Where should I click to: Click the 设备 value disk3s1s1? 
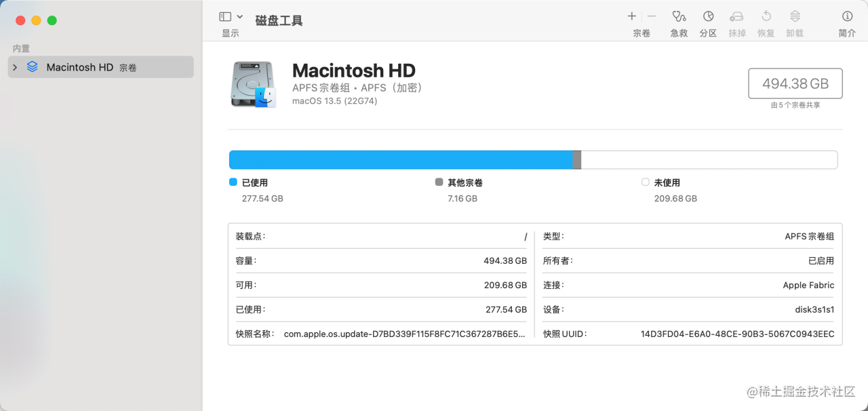pos(814,309)
